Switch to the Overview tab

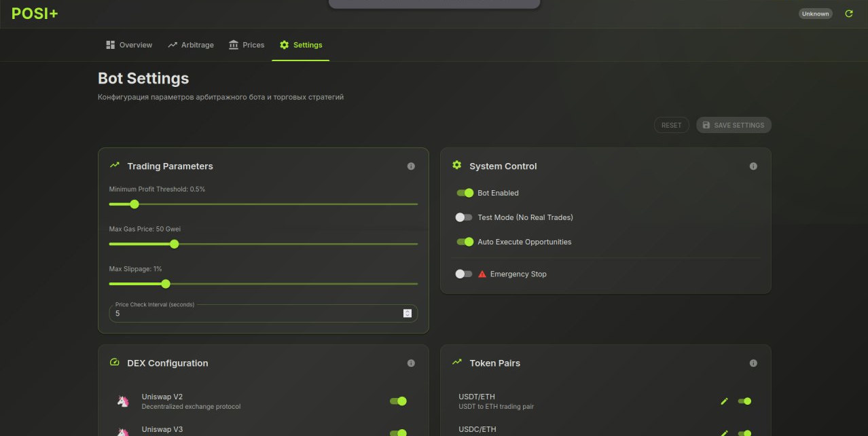129,45
